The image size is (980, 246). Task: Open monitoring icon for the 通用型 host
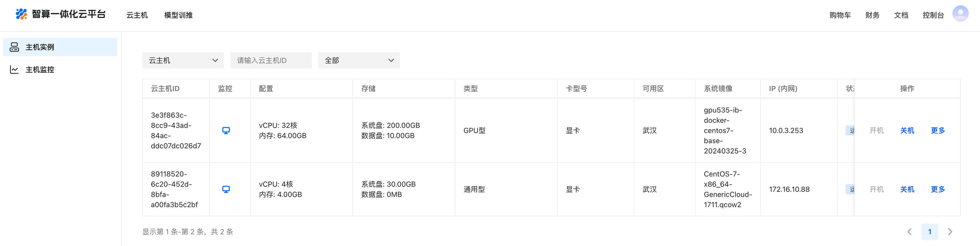[226, 189]
